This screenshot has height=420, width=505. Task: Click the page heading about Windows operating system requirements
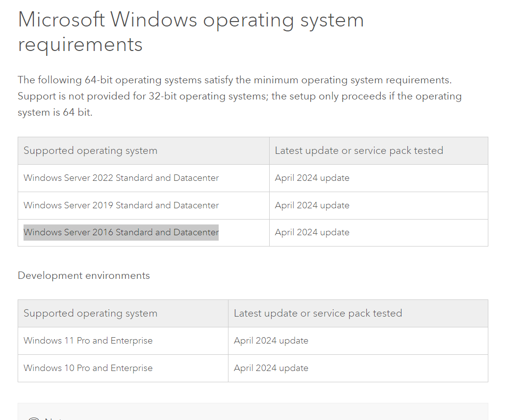[x=191, y=21]
